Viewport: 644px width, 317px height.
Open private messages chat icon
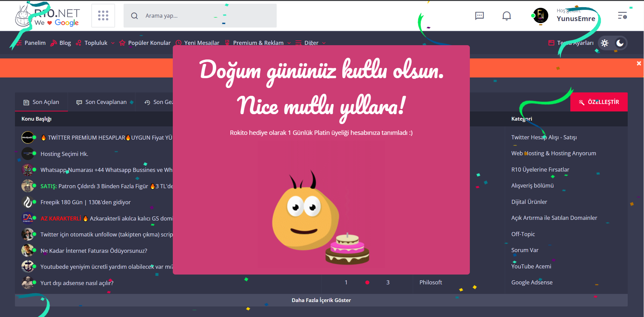pos(479,16)
